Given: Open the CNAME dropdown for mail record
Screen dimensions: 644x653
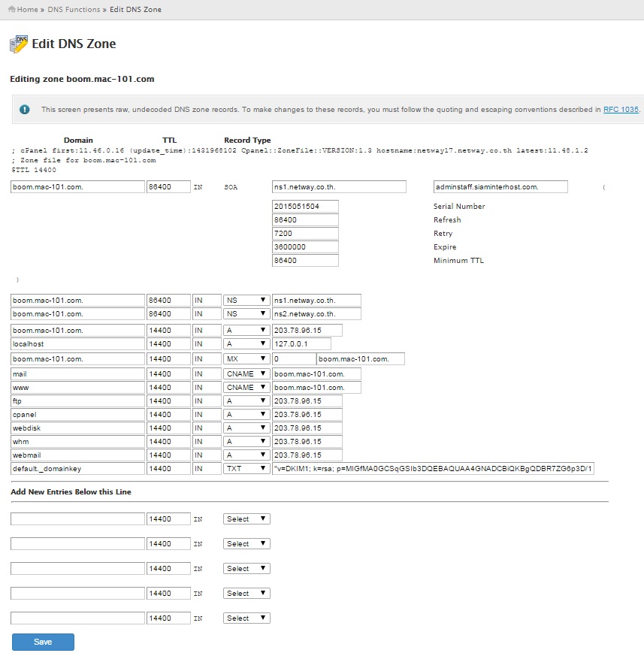Looking at the screenshot, I should pyautogui.click(x=246, y=373).
